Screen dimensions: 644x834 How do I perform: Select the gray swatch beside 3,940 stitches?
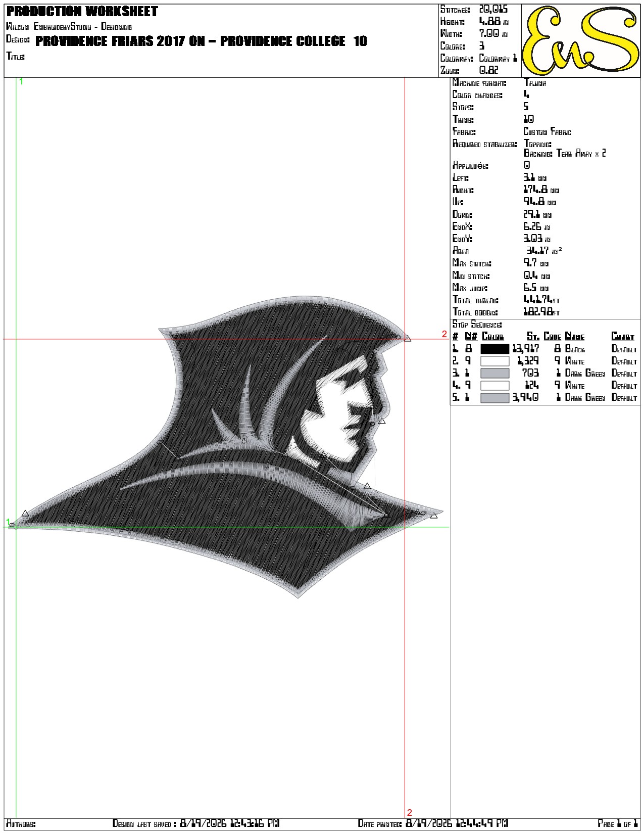[x=494, y=398]
